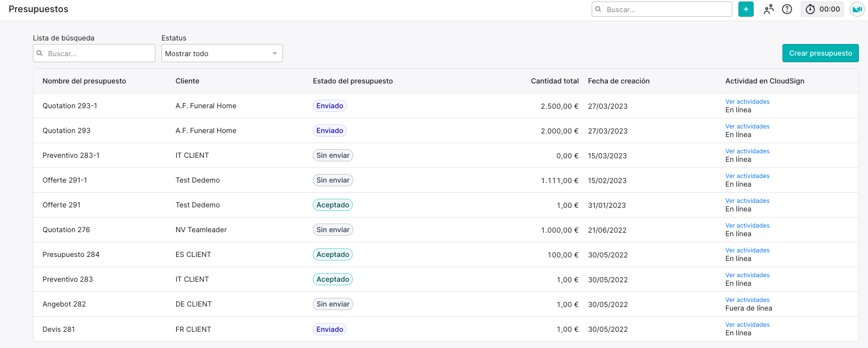Open Ver actividades for Quotation 293-1
The width and height of the screenshot is (868, 348).
(x=747, y=102)
